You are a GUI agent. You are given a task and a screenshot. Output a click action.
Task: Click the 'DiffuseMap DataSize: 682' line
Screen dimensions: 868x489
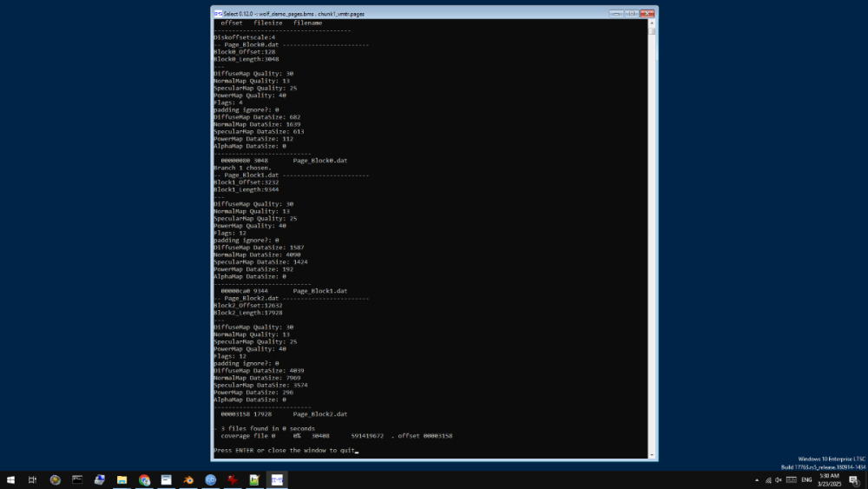point(258,117)
